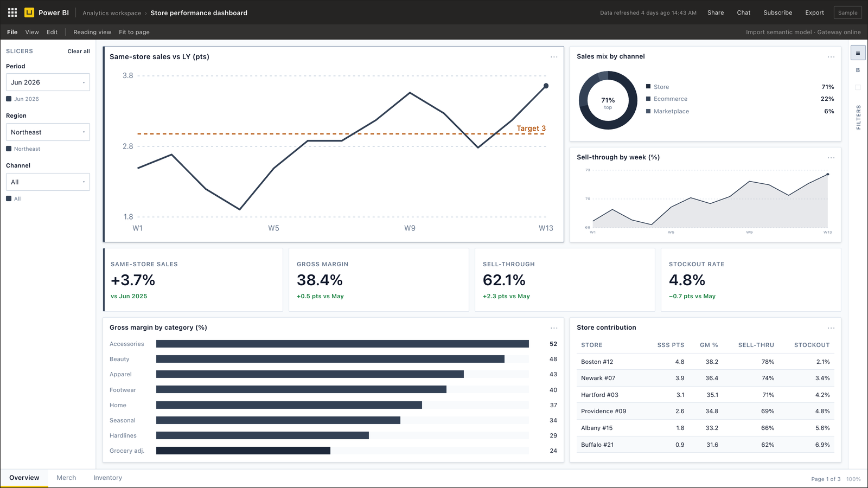The width and height of the screenshot is (868, 488).
Task: Switch to Reading view
Action: 92,32
